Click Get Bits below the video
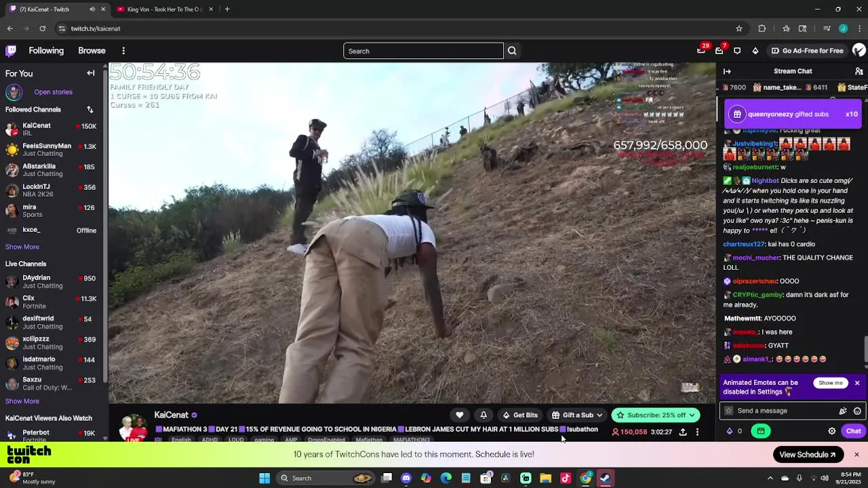Image resolution: width=868 pixels, height=488 pixels. [x=520, y=415]
